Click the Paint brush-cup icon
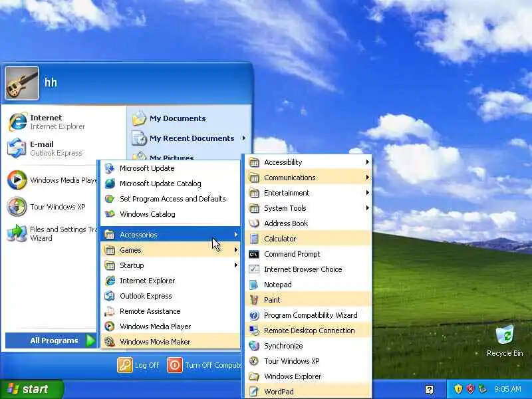 [x=254, y=300]
